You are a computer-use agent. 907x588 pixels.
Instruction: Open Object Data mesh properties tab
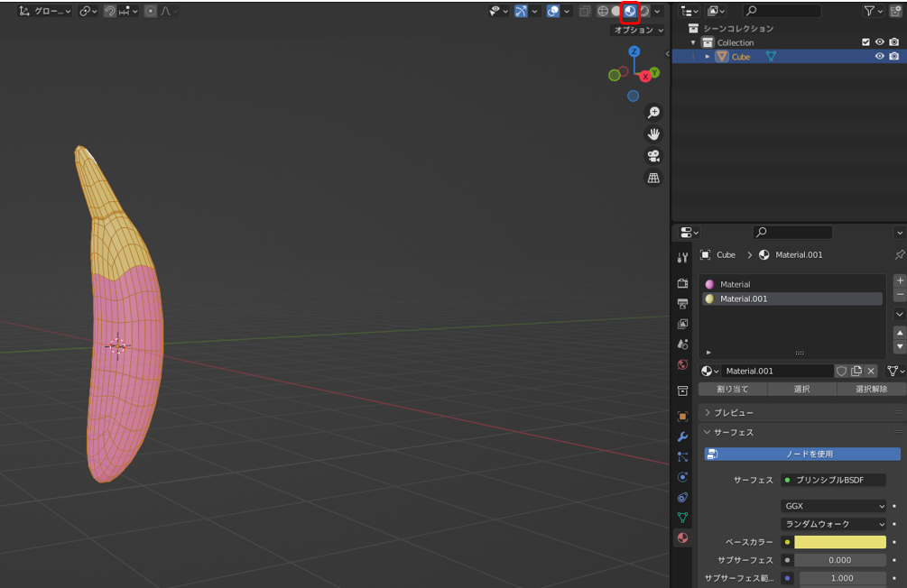[682, 518]
